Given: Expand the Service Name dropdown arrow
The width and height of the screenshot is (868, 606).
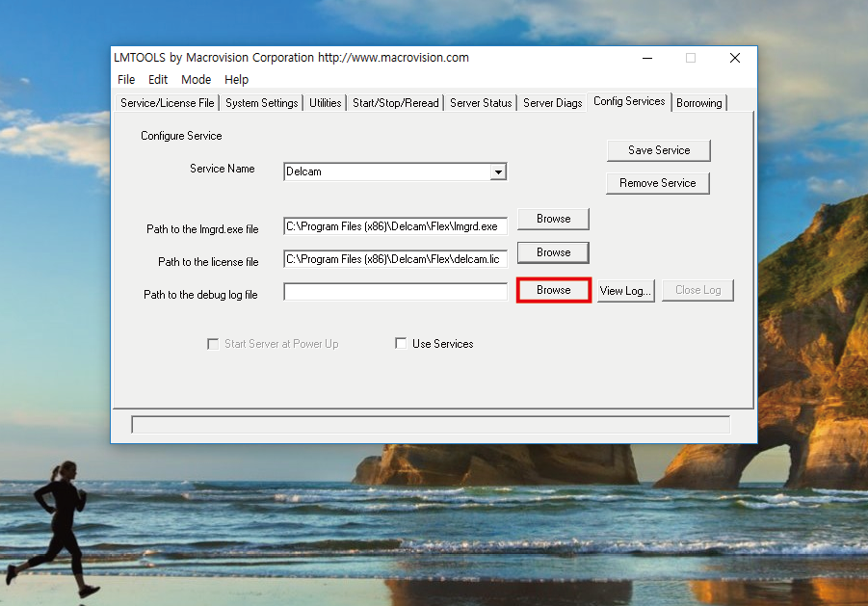Looking at the screenshot, I should (x=498, y=172).
